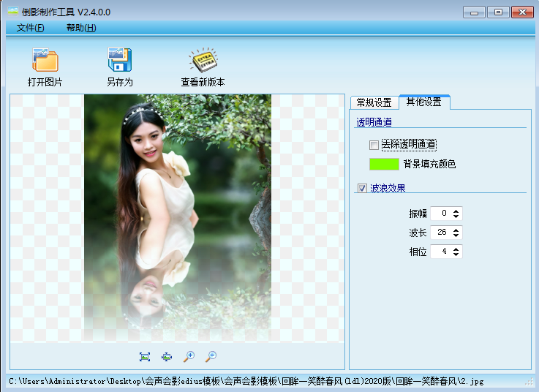Image resolution: width=539 pixels, height=392 pixels.
Task: Select the 其他设置 tab
Action: 424,102
